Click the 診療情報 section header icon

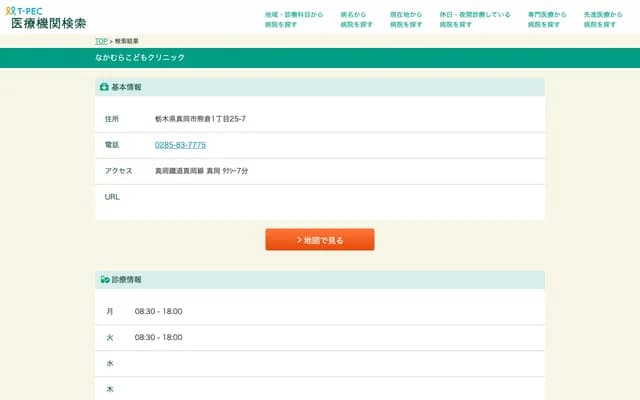104,279
